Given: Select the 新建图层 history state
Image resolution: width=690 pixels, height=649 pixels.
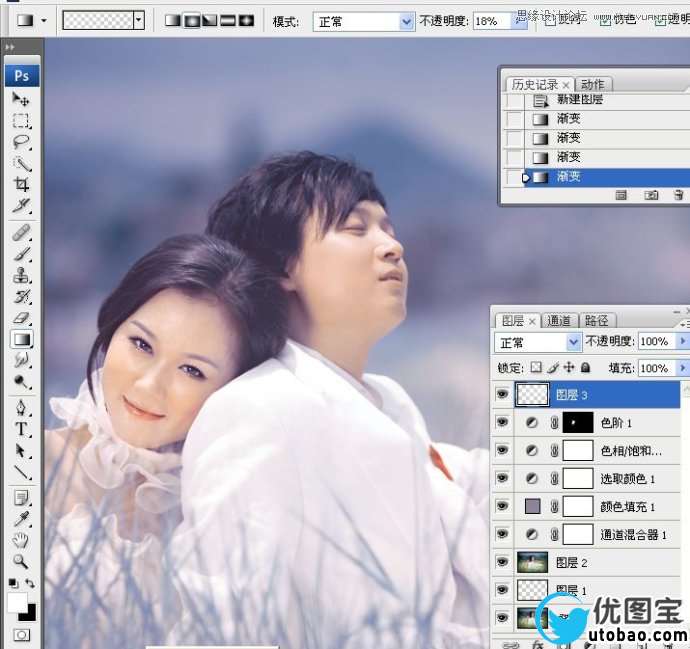Looking at the screenshot, I should point(596,99).
